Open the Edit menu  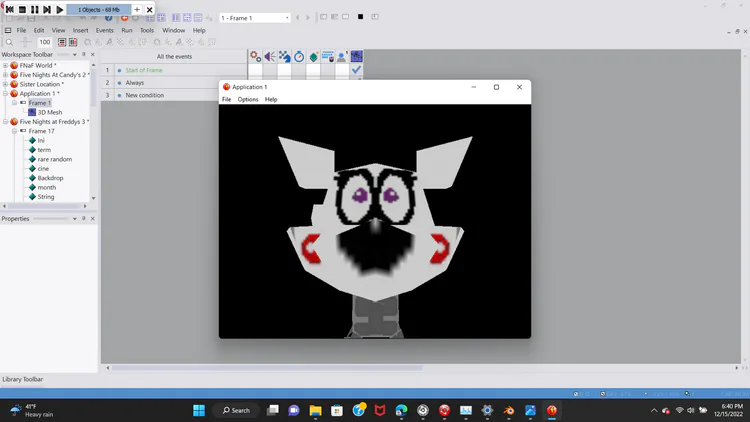tap(39, 30)
